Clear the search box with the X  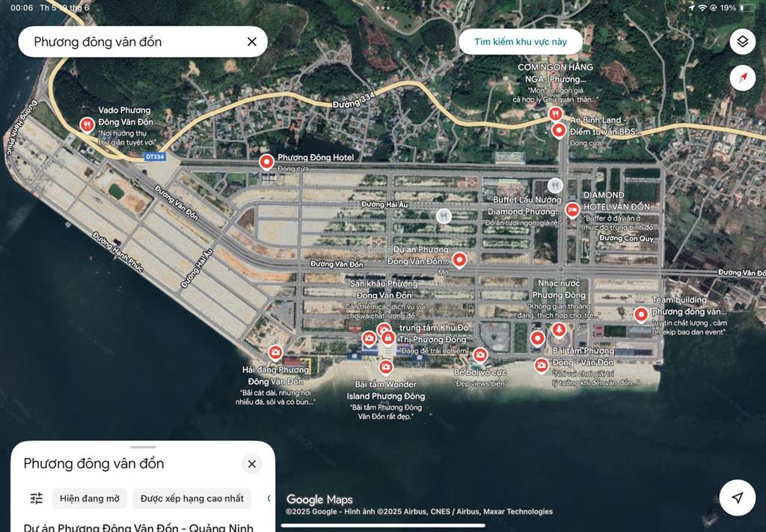251,42
